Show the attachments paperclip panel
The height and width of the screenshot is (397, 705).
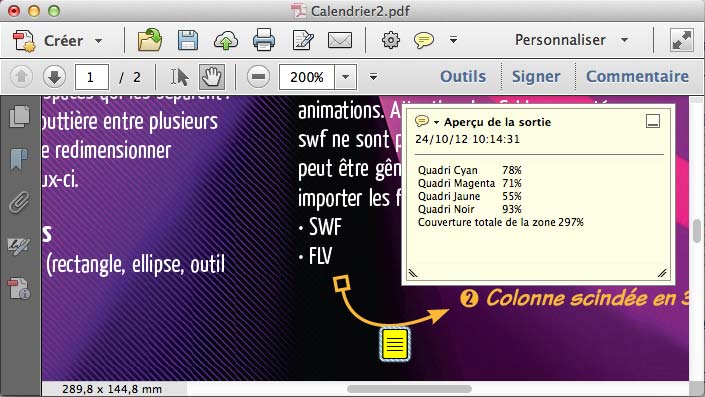tap(19, 202)
